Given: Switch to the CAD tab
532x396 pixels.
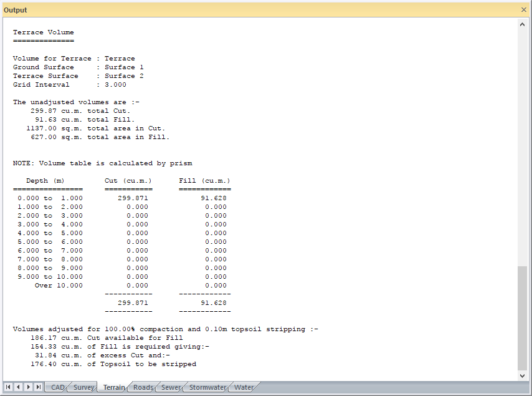Looking at the screenshot, I should (x=58, y=387).
